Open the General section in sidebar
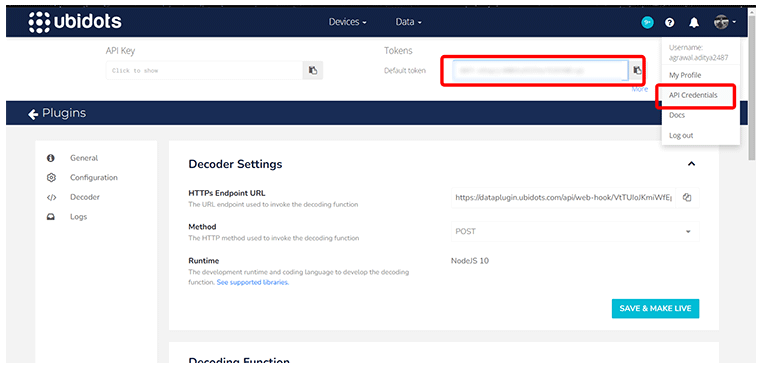The width and height of the screenshot is (766, 371). [x=84, y=158]
